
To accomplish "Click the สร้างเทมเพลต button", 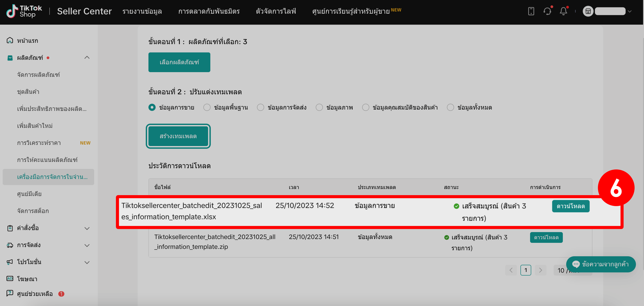I will point(178,136).
